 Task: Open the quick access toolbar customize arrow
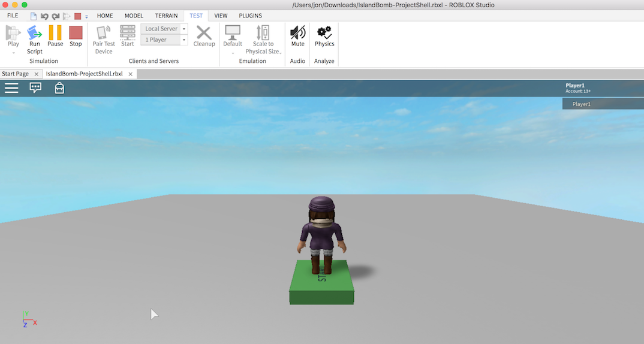(87, 17)
